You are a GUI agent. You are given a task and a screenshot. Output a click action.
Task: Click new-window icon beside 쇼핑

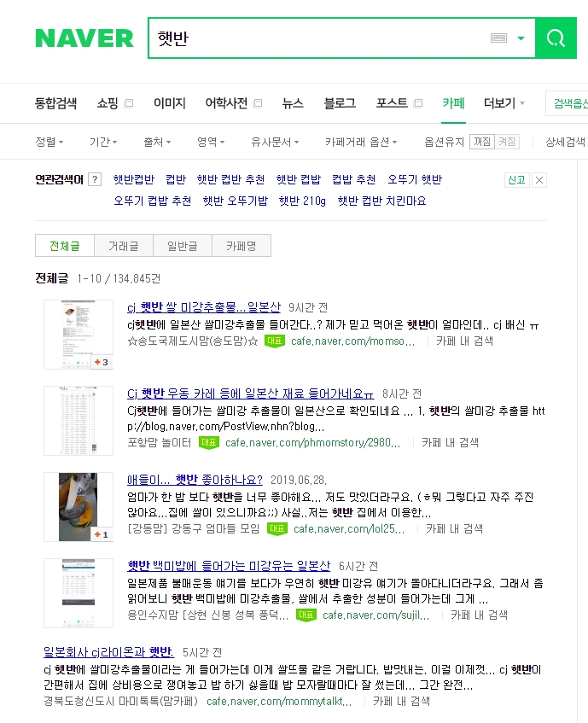click(x=129, y=103)
